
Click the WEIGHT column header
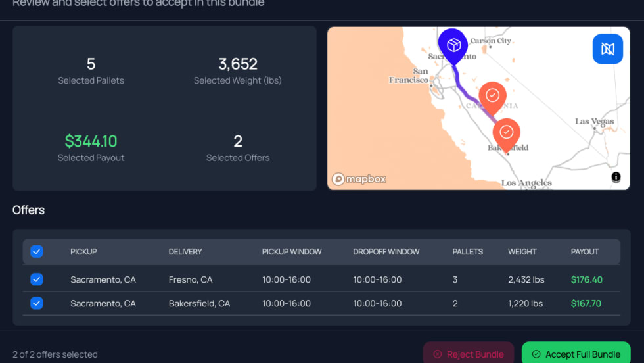coord(522,251)
